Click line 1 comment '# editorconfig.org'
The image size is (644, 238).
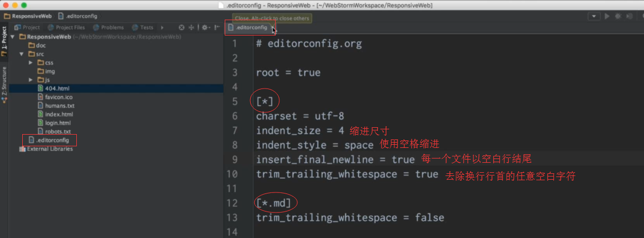point(309,44)
